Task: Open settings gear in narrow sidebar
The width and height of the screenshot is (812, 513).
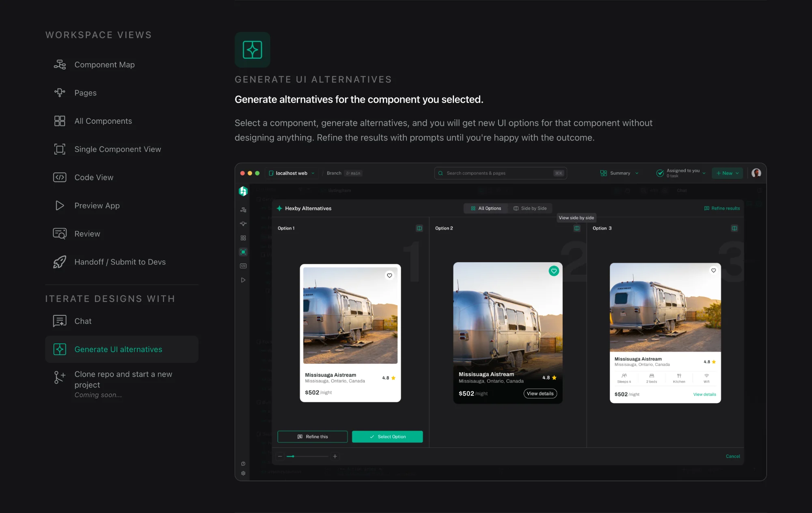Action: (243, 473)
